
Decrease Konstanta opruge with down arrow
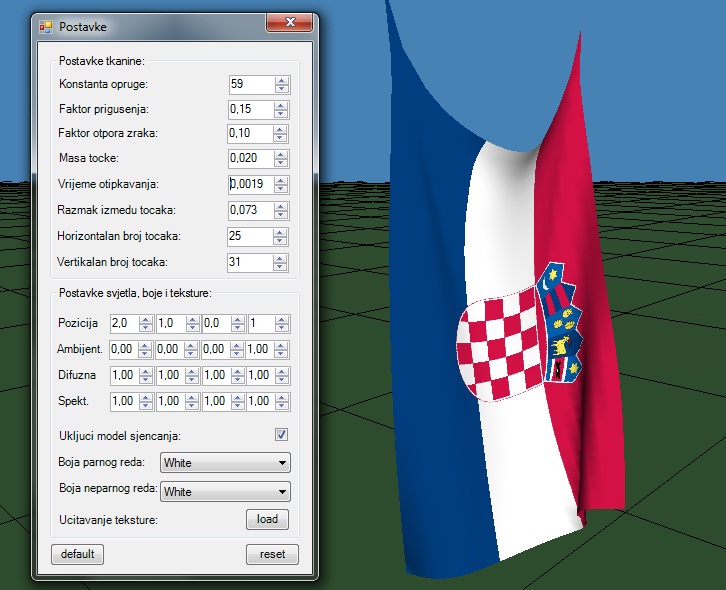[282, 89]
